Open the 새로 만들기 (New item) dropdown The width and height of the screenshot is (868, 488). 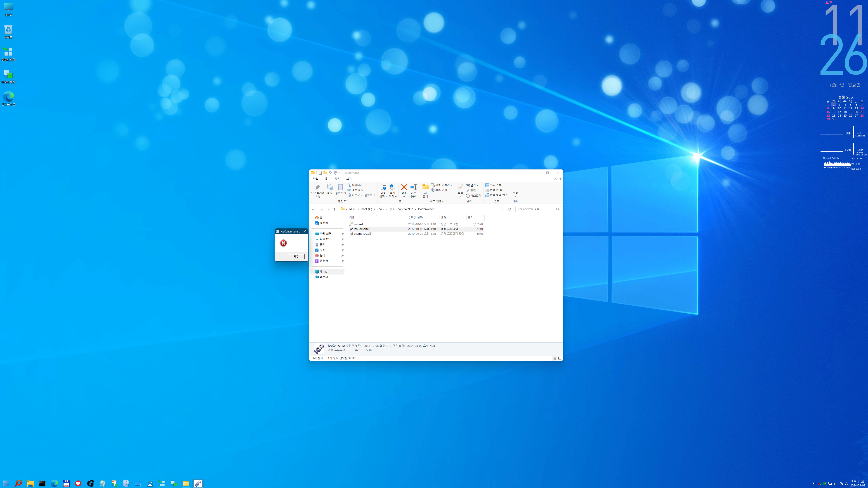click(442, 185)
